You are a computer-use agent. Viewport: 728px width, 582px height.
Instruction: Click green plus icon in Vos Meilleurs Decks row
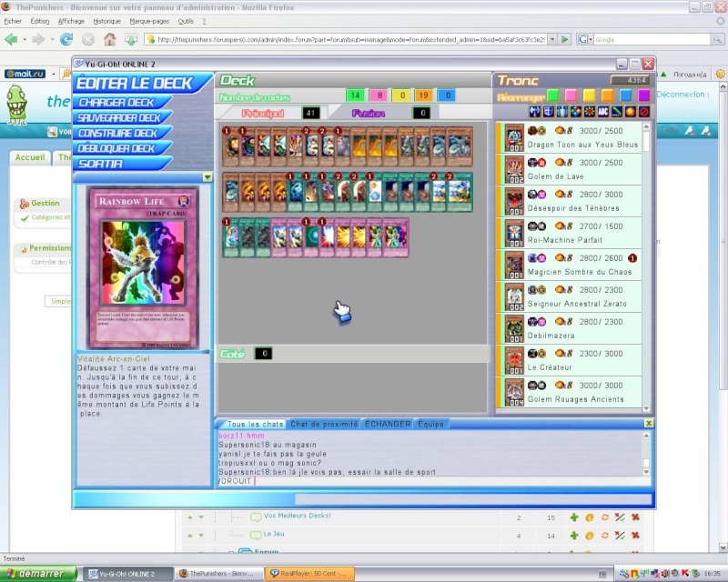[574, 517]
